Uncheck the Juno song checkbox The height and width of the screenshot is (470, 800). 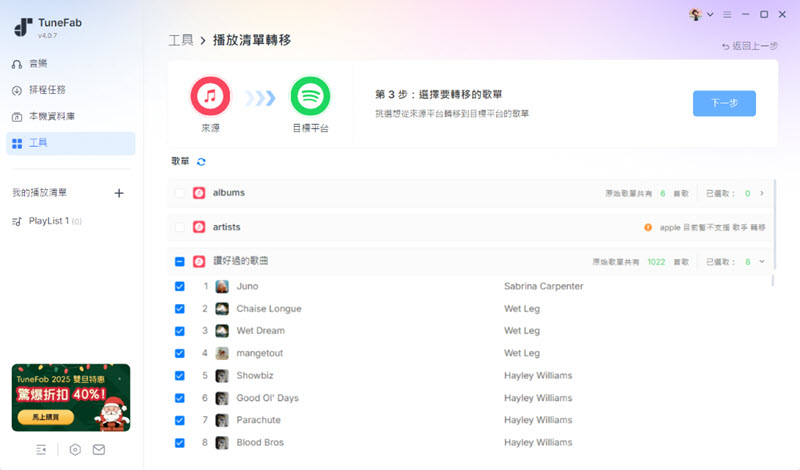pos(180,286)
